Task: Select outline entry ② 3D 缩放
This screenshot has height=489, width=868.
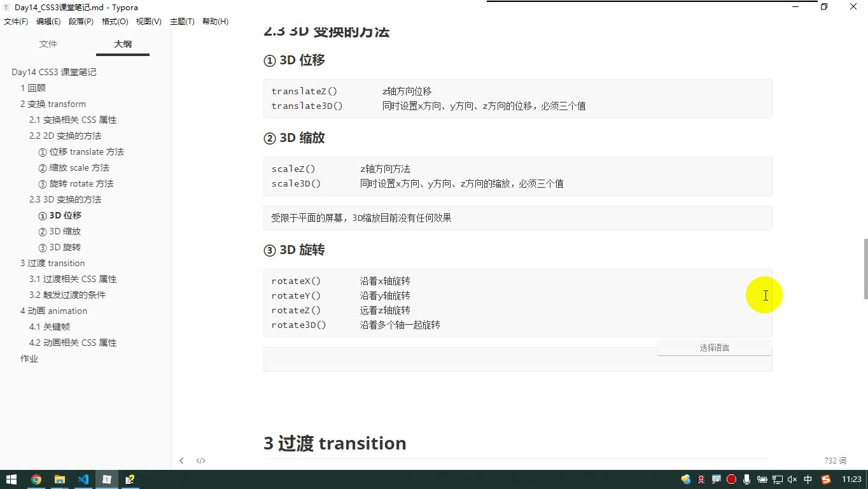Action: (59, 231)
